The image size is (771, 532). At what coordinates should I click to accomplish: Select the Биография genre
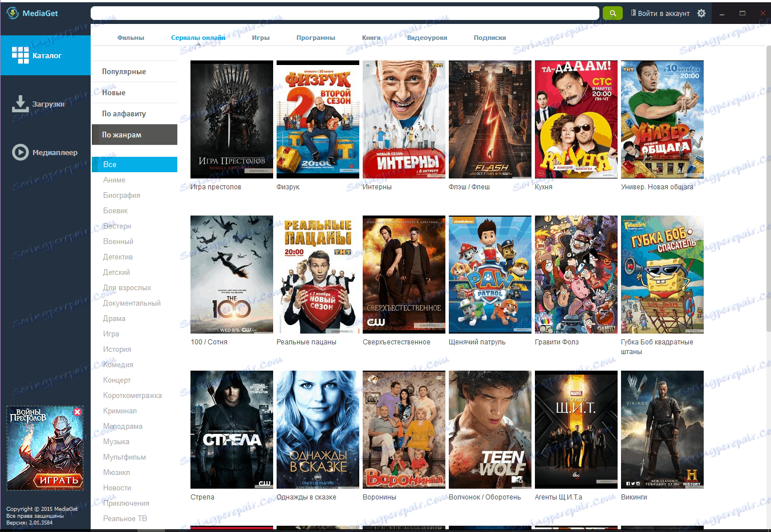click(121, 195)
